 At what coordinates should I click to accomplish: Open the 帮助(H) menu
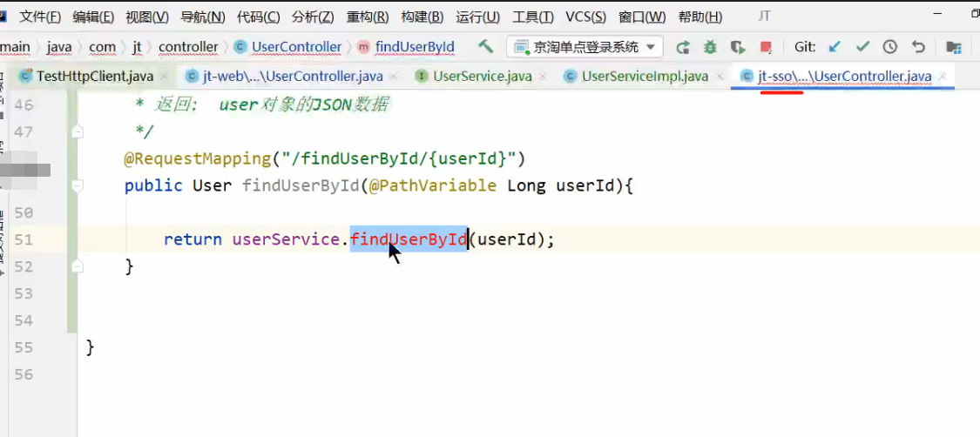(700, 17)
